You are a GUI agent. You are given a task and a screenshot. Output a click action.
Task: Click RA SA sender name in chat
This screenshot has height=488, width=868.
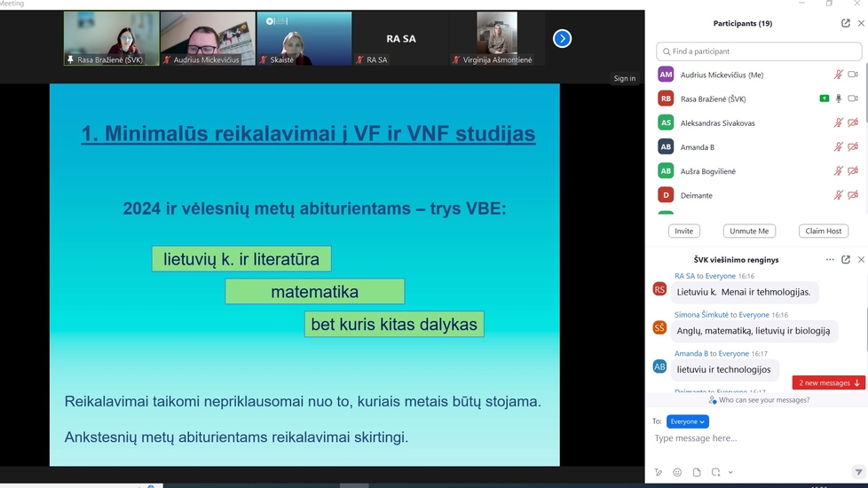684,276
